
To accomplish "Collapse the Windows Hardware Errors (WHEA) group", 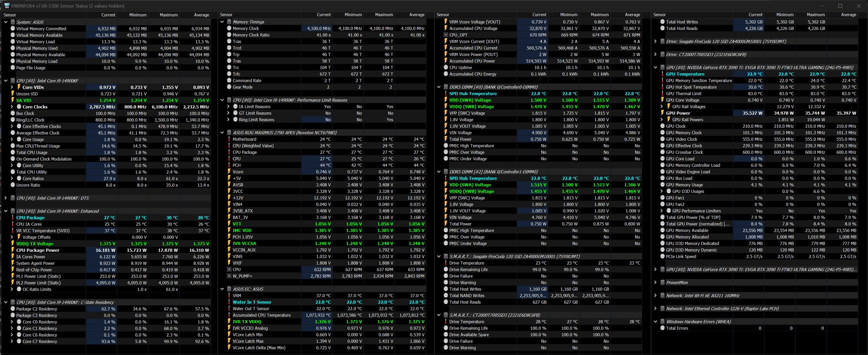I will pos(655,322).
